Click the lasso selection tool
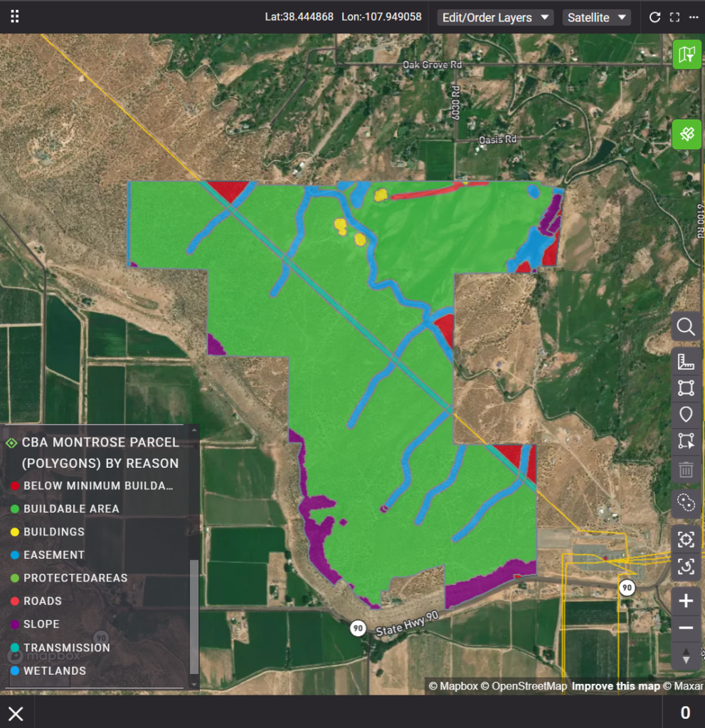 (x=686, y=503)
